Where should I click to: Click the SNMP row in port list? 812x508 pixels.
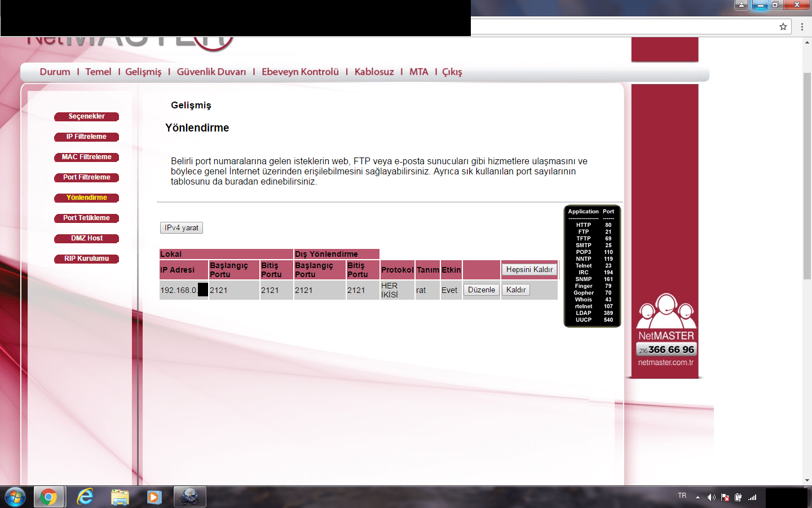(593, 279)
